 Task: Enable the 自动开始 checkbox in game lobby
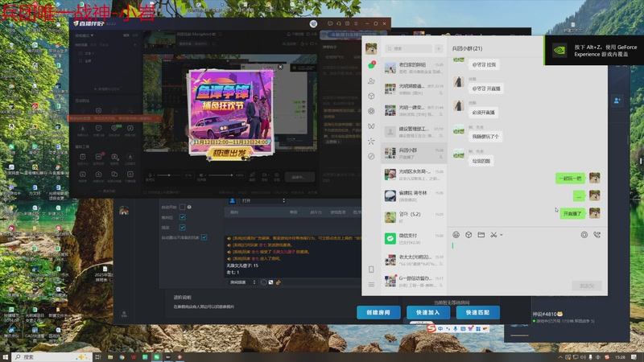coord(183,207)
